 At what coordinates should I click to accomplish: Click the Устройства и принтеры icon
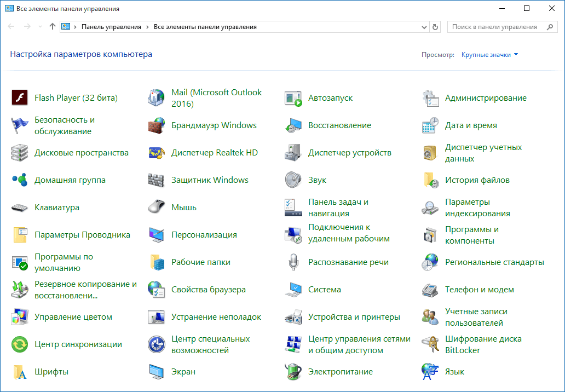[293, 317]
